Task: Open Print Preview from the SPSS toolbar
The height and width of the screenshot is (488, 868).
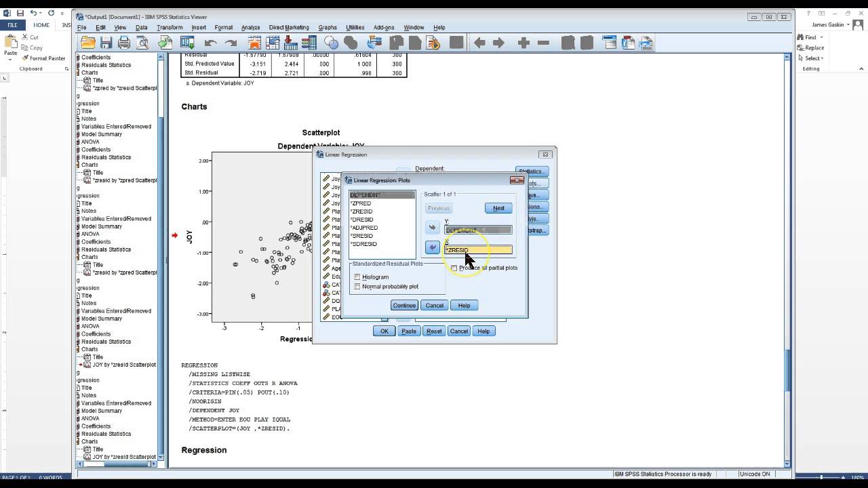Action: click(142, 43)
